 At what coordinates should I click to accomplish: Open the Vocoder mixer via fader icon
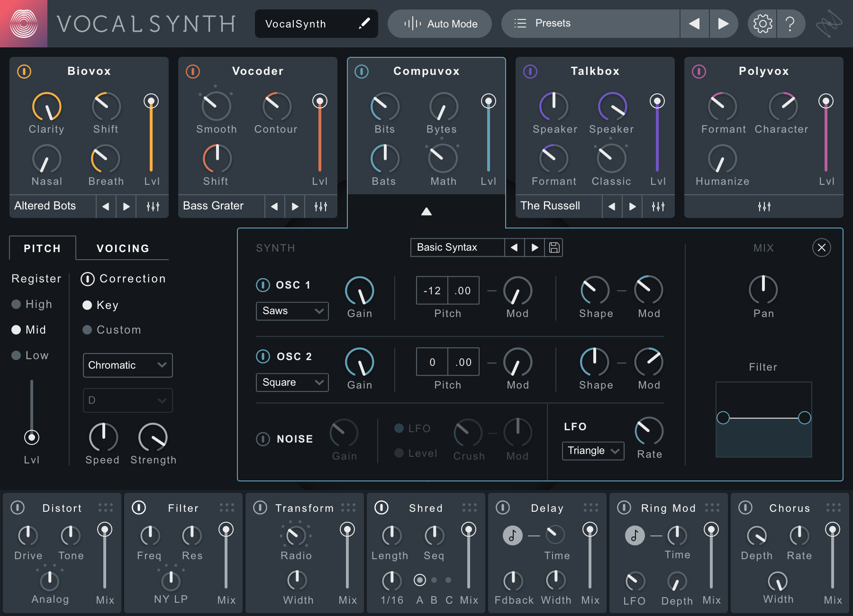pos(320,206)
